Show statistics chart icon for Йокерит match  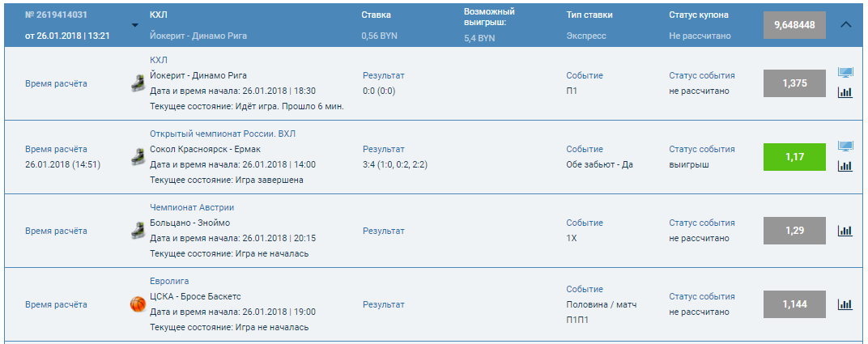pos(845,92)
